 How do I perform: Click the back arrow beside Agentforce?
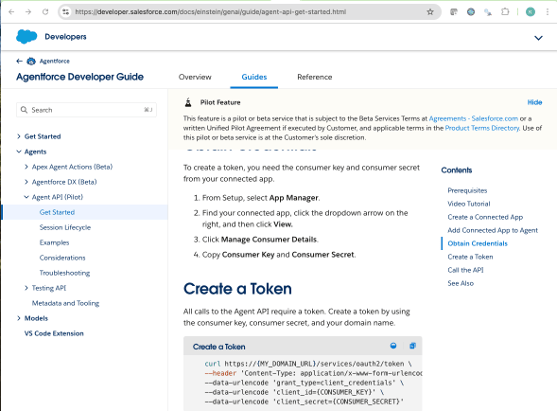20,61
